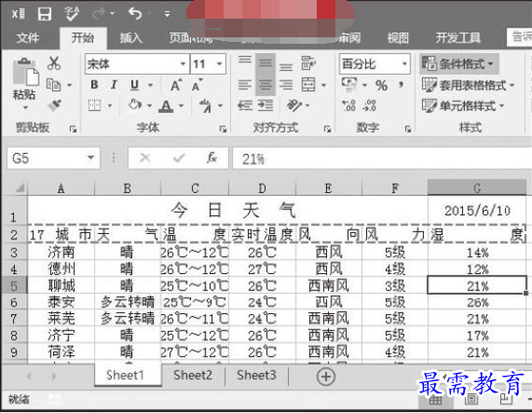Increase font size with large A icon
532x413 pixels.
tap(176, 85)
